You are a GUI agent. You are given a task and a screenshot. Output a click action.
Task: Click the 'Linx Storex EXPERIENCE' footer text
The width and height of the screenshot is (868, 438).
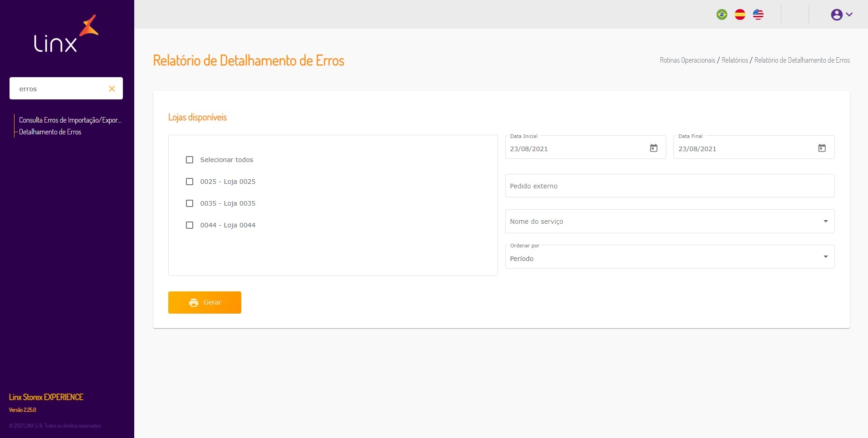coord(46,397)
